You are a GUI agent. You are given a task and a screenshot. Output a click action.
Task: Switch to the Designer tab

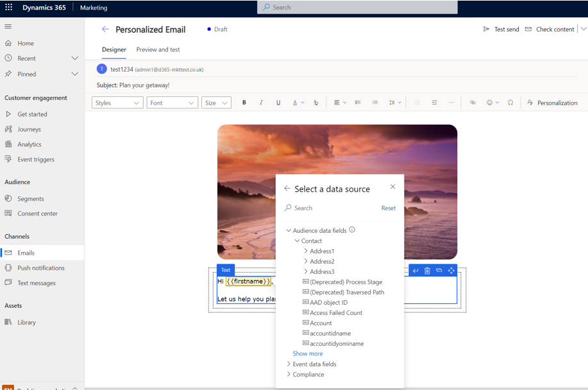click(x=114, y=49)
